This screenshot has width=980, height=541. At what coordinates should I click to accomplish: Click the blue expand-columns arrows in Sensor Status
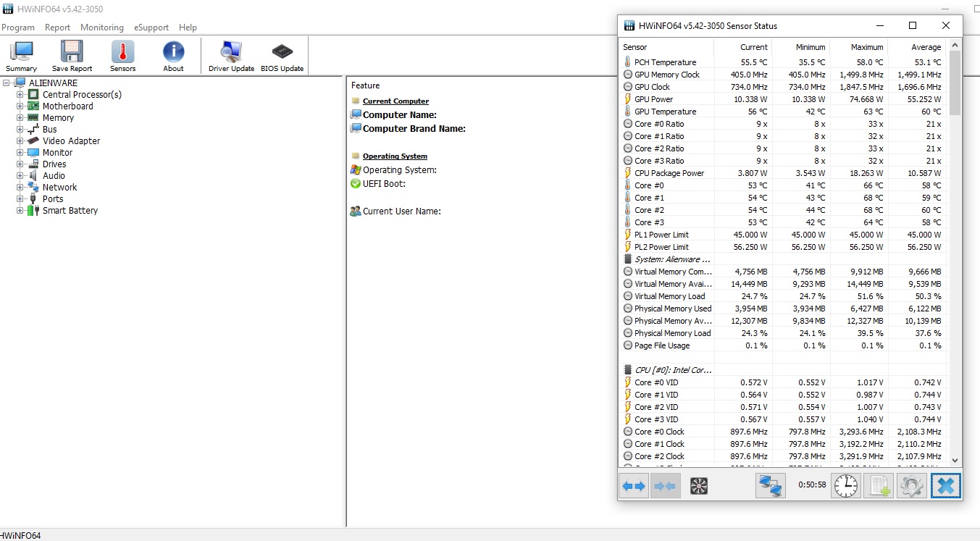tap(634, 486)
